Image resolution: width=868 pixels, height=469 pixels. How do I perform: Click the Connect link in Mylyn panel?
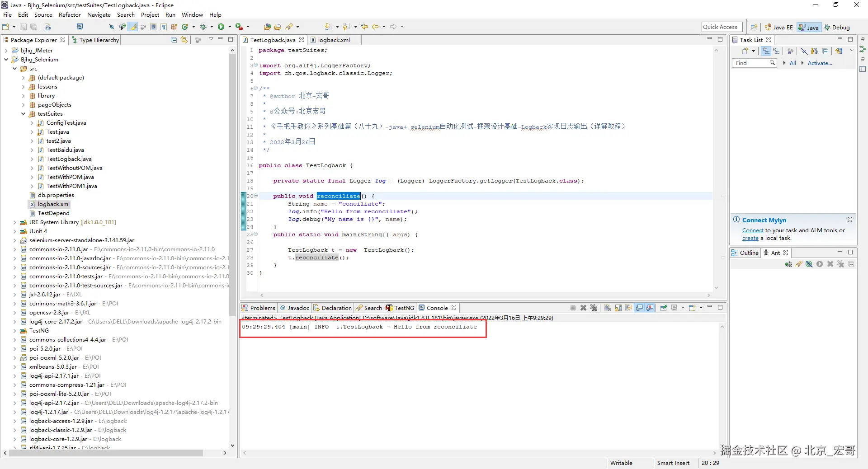point(752,230)
